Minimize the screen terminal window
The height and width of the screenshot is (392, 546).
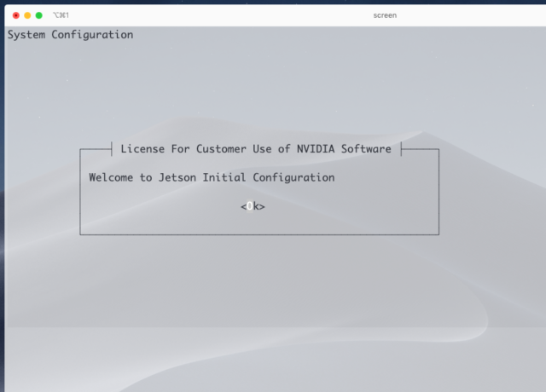tap(27, 15)
